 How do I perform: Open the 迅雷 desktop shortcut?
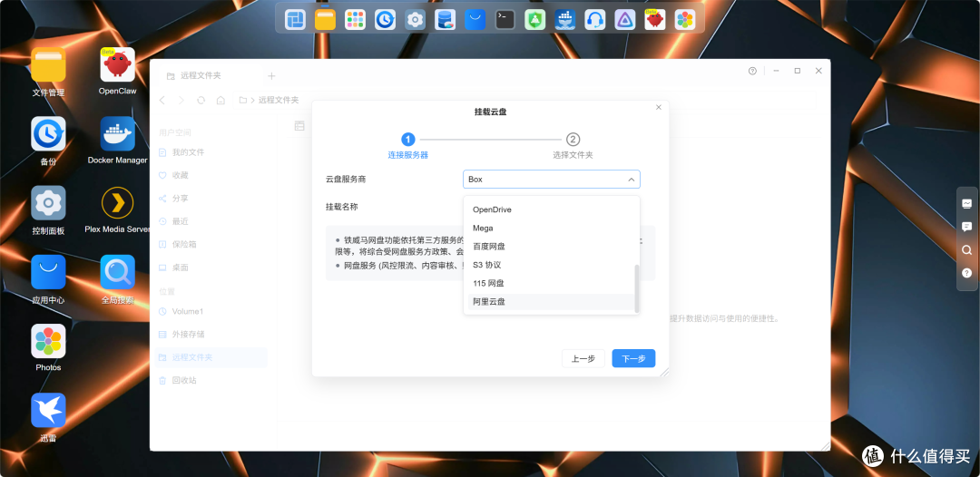(x=48, y=417)
